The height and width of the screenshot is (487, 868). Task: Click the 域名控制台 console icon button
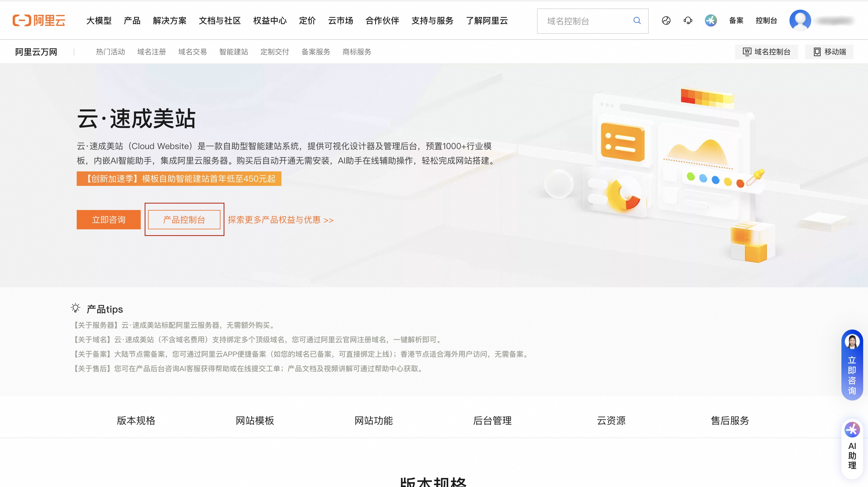click(766, 52)
